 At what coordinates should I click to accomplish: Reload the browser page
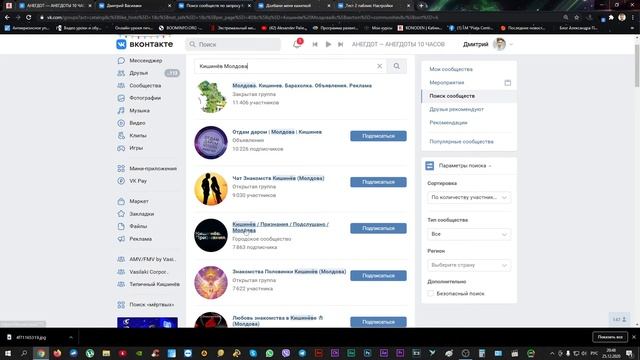pos(29,18)
